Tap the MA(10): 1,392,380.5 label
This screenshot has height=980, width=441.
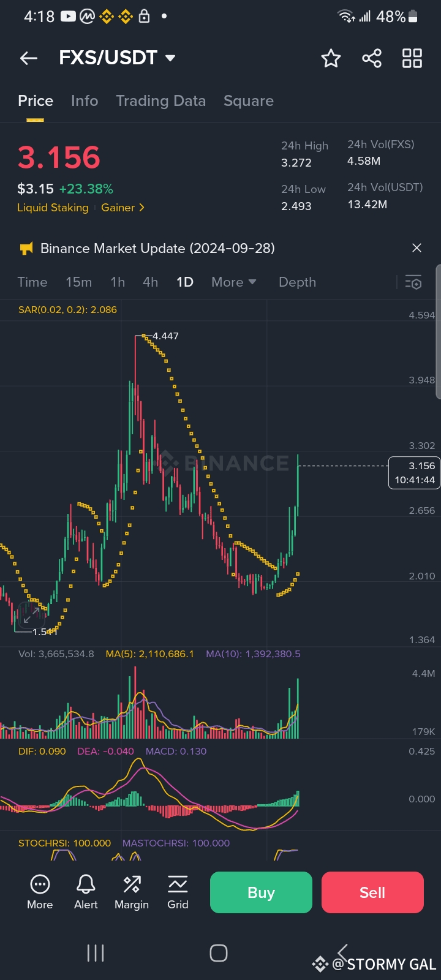[x=253, y=654]
